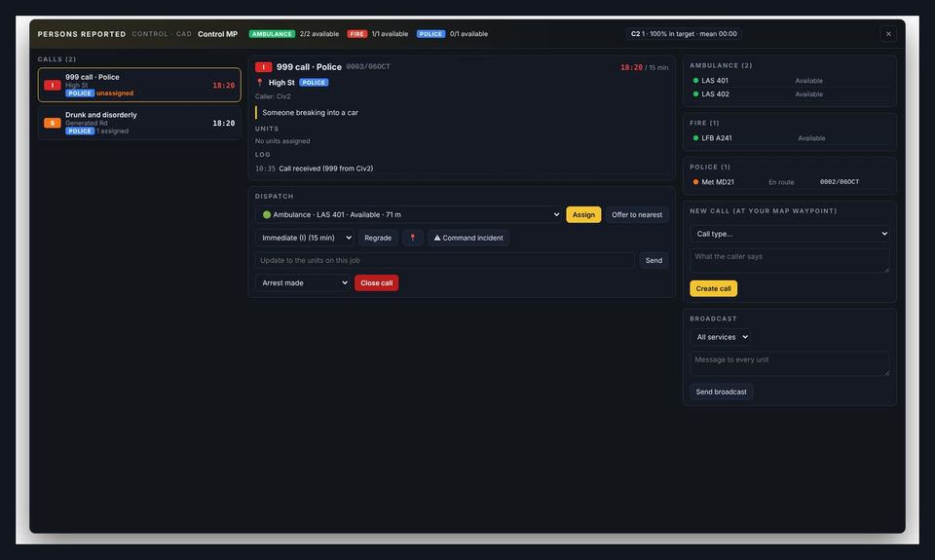The width and height of the screenshot is (935, 560).
Task: Click Offer to nearest button
Action: 637,214
